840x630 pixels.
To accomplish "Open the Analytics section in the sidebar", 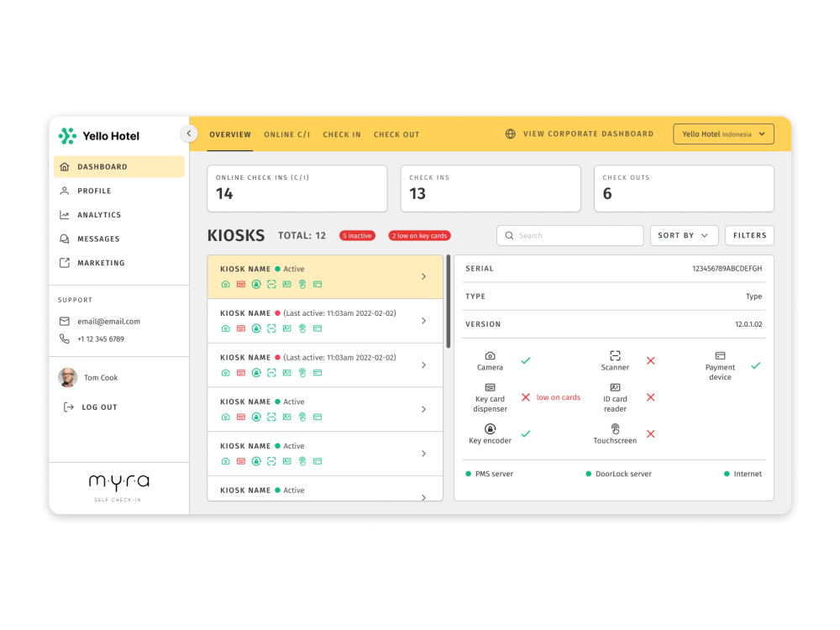I will 101,214.
